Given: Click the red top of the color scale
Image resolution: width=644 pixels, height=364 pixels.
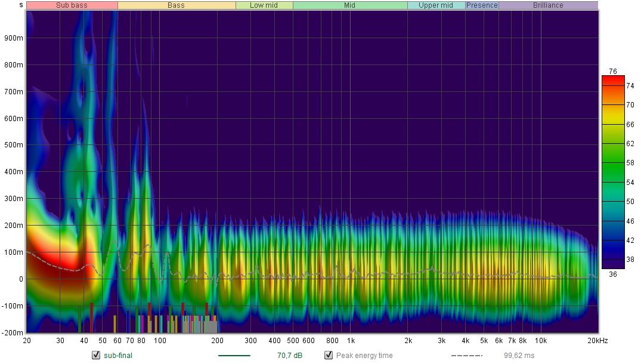Looking at the screenshot, I should coord(612,79).
